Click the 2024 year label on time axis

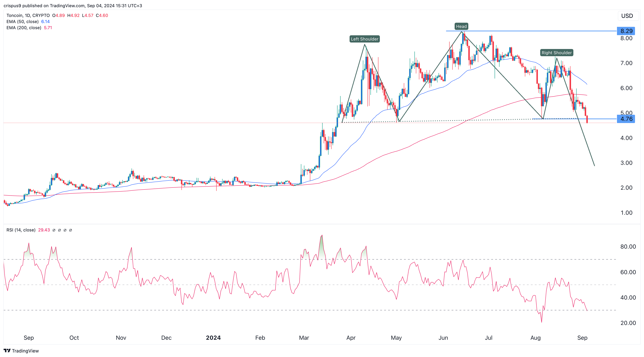[213, 338]
